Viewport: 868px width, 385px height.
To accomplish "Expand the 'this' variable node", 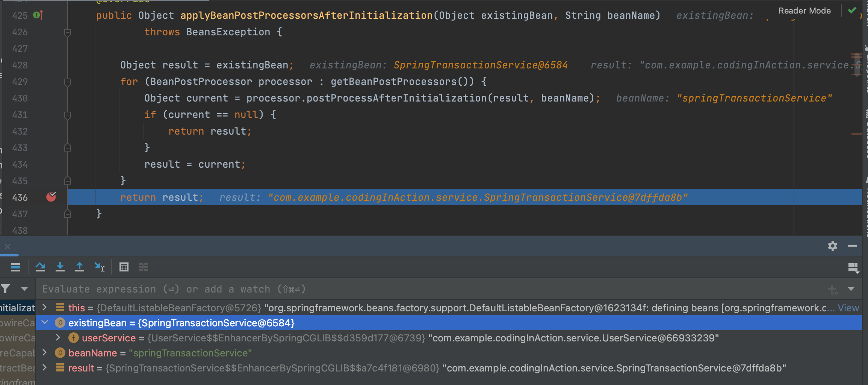I will coord(45,308).
